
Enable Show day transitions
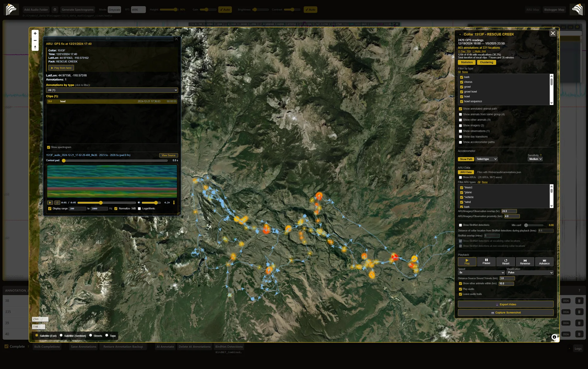(x=460, y=137)
